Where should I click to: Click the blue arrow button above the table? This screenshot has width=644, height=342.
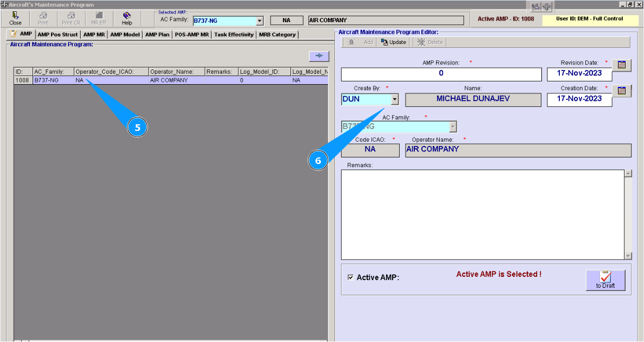319,56
